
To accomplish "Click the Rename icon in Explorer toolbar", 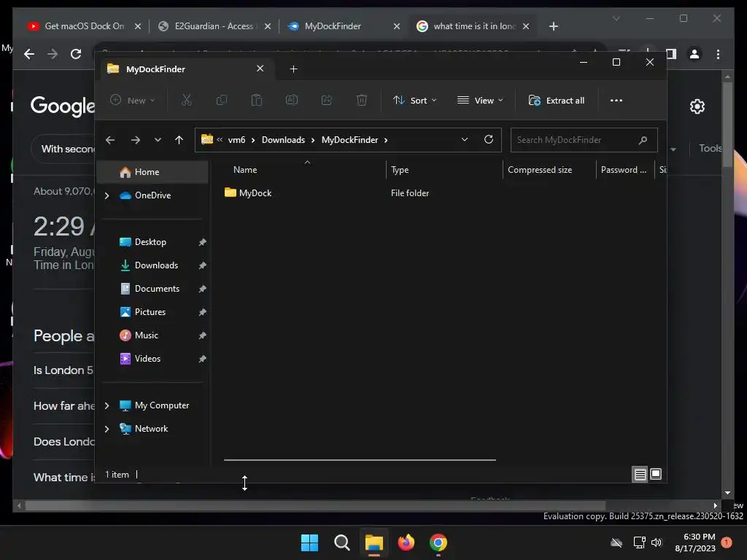I will tap(292, 100).
